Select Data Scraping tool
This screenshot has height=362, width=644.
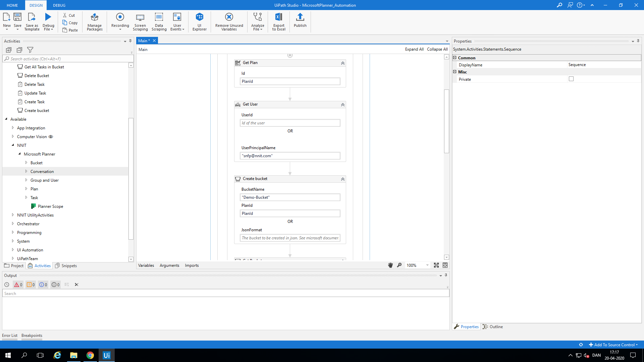159,21
